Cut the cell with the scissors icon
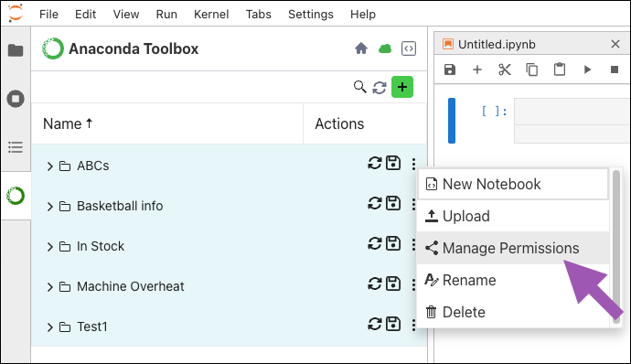Image resolution: width=631 pixels, height=364 pixels. click(504, 70)
